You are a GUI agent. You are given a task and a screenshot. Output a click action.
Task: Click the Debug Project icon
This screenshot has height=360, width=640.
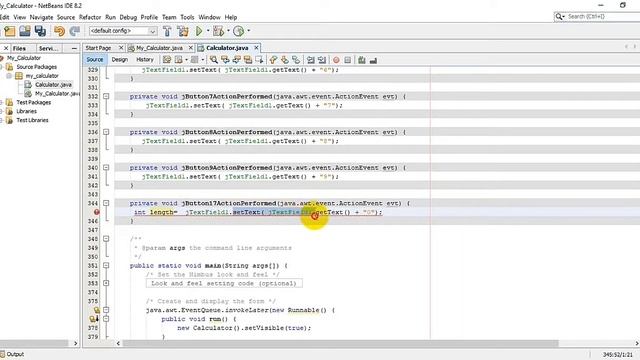pos(218,31)
